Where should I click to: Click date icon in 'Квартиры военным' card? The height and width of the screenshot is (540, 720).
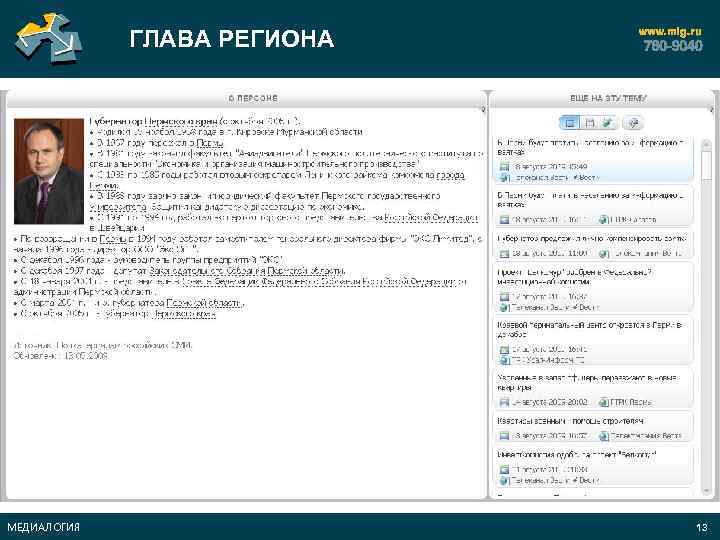click(504, 435)
